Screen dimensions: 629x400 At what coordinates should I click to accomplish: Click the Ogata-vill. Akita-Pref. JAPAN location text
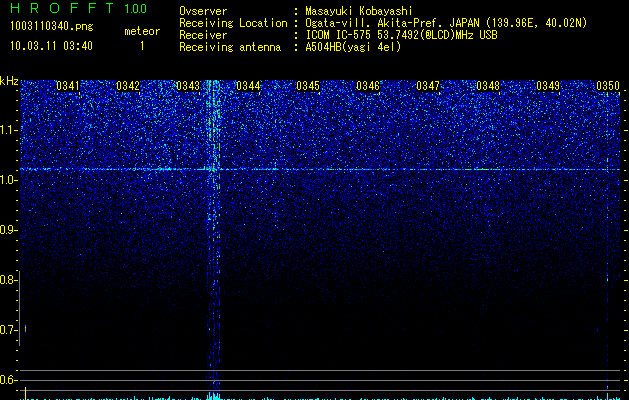pos(446,23)
